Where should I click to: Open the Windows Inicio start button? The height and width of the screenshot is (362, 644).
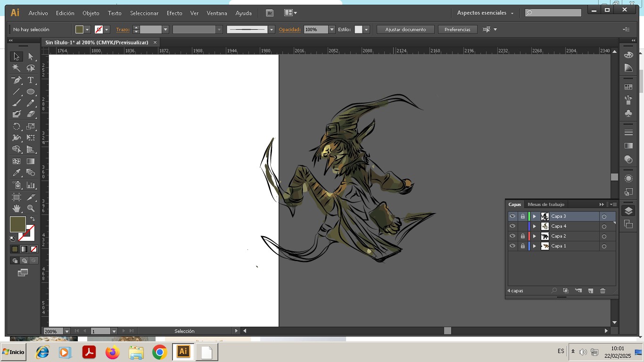pyautogui.click(x=13, y=352)
